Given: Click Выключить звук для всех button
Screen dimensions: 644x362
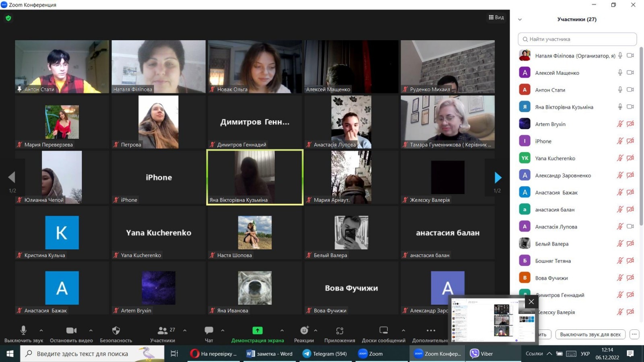Looking at the screenshot, I should (x=590, y=334).
